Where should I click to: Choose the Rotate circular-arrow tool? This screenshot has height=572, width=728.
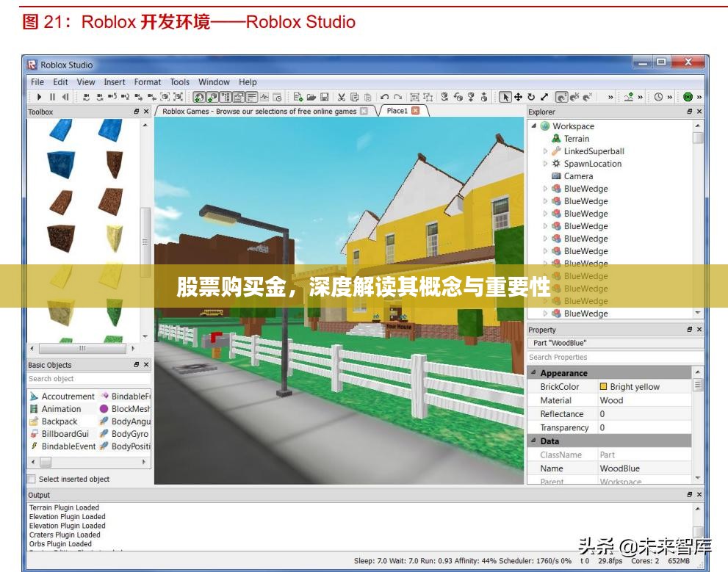531,97
